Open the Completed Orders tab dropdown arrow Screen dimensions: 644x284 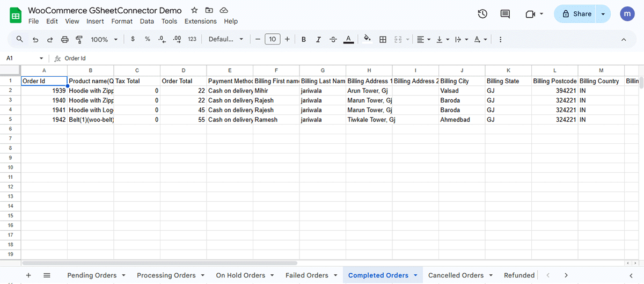click(415, 275)
